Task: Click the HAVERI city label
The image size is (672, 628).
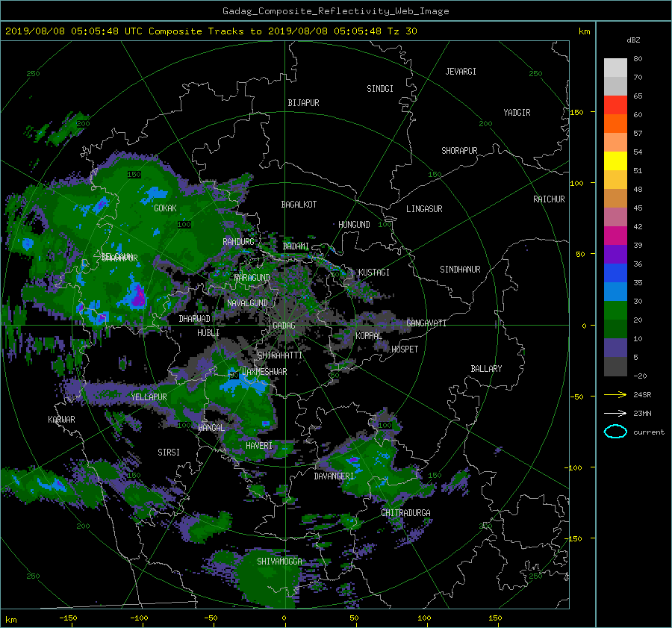Action: pos(259,446)
